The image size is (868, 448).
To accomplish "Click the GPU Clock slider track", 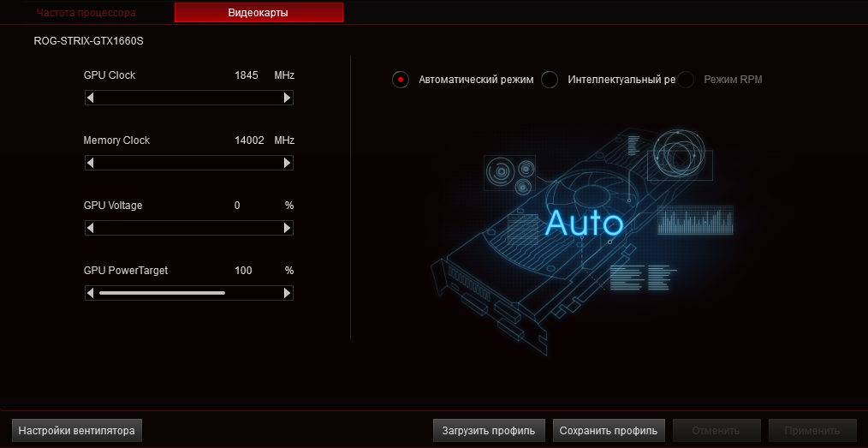I will coord(189,98).
